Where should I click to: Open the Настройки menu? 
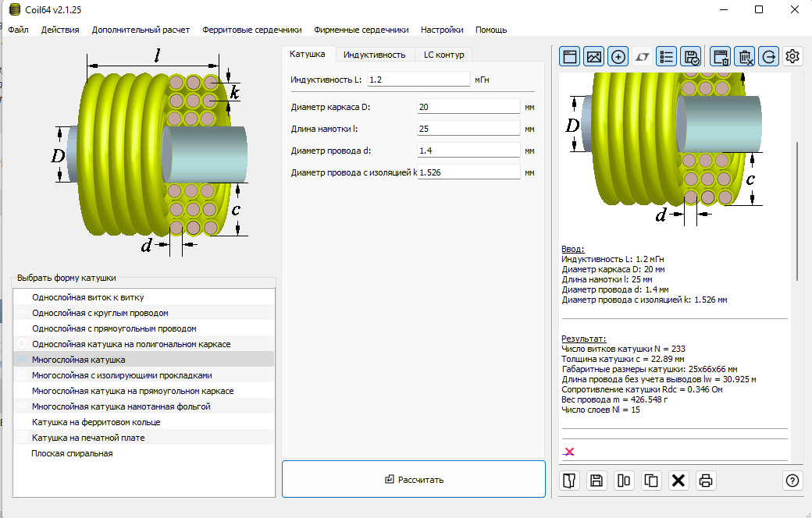(x=442, y=30)
